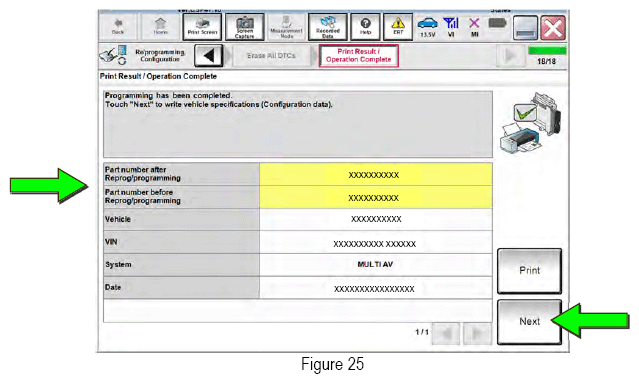Click the printer and ECU illustration
The image size is (639, 383).
531,123
